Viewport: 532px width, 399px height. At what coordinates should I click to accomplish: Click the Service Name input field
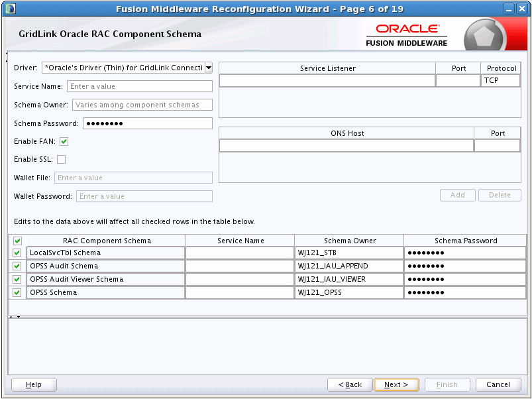point(139,86)
